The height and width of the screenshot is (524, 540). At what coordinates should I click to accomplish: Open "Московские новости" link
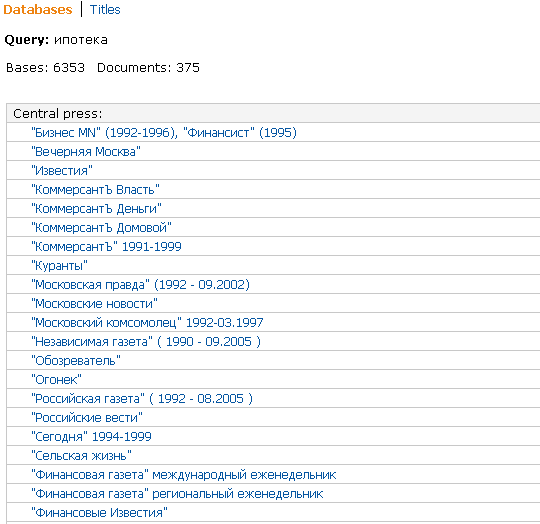coord(94,304)
